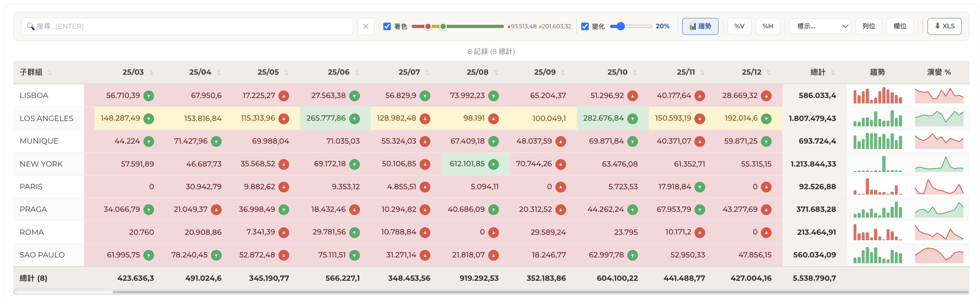This screenshot has height=298, width=980.
Task: Open the 標示... dropdown
Action: tap(820, 26)
